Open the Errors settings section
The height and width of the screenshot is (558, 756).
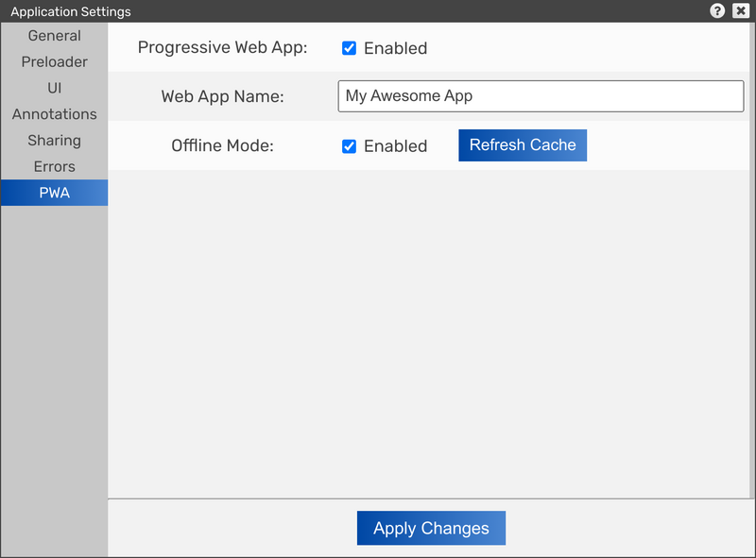coord(54,166)
